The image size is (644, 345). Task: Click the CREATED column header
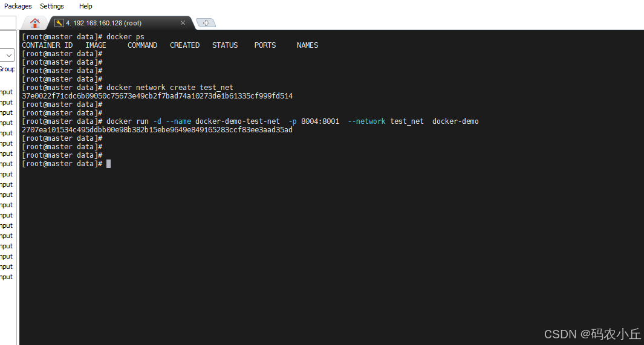[185, 45]
